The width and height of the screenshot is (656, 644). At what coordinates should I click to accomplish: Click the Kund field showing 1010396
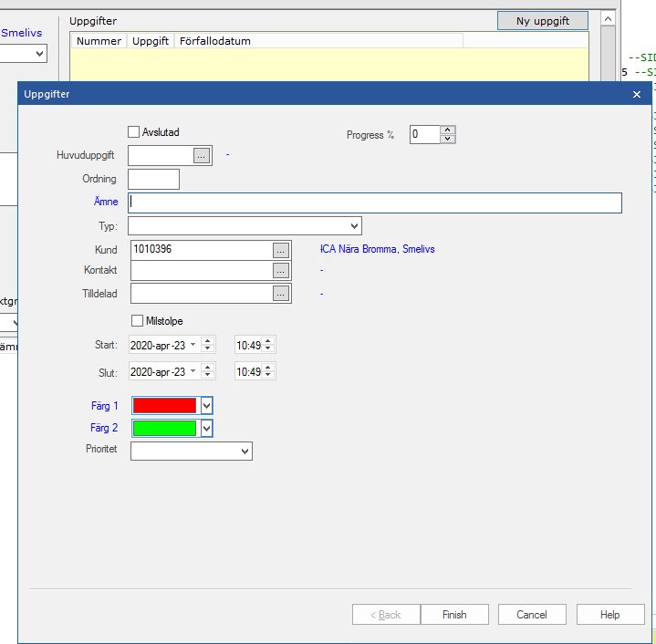(x=202, y=250)
